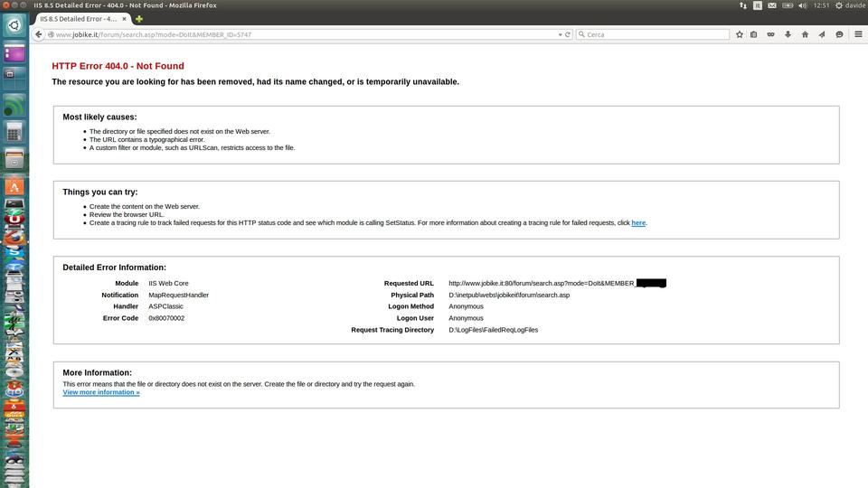
Task: Open Ubuntu Dash from the launcher
Action: click(14, 25)
